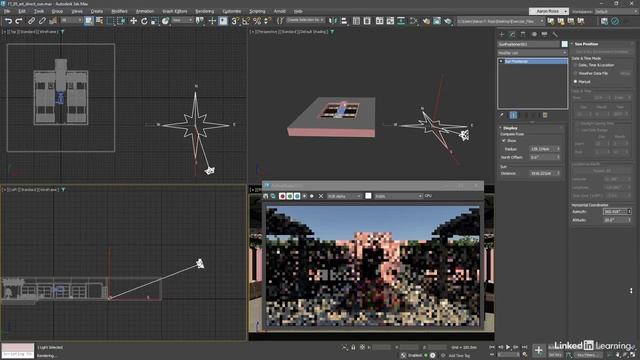Viewport: 640px width, 360px height.
Task: Toggle the green channel in render window
Action: click(x=289, y=196)
